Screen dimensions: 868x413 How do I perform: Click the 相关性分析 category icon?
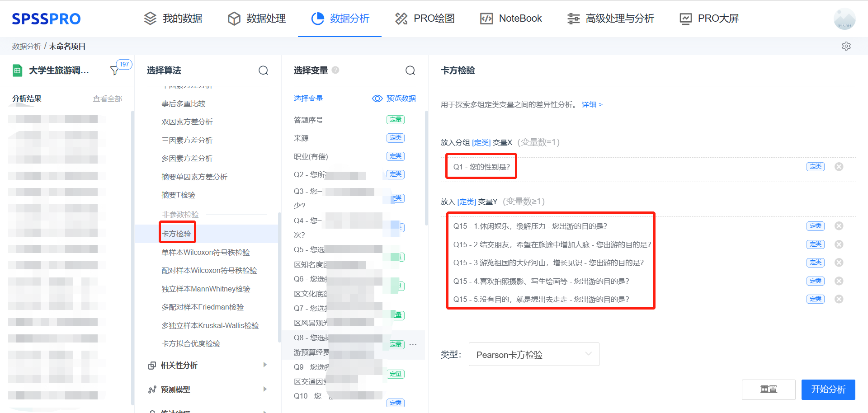pyautogui.click(x=152, y=365)
